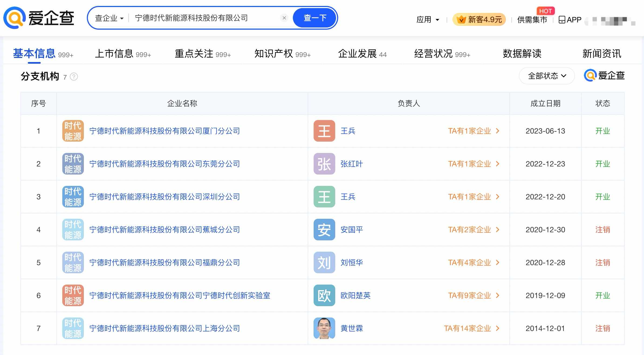The image size is (644, 355).
Task: Switch to the 新闻资讯 tab
Action: tap(602, 53)
